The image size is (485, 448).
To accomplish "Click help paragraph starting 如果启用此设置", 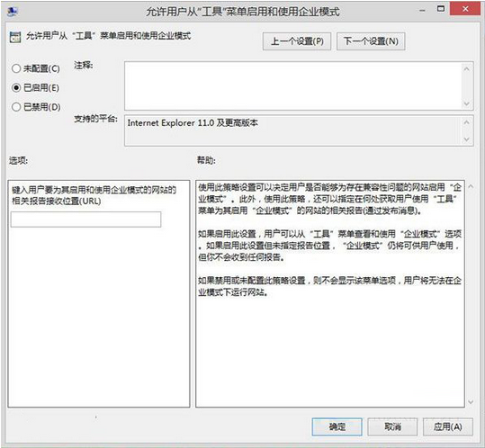I will pyautogui.click(x=329, y=246).
